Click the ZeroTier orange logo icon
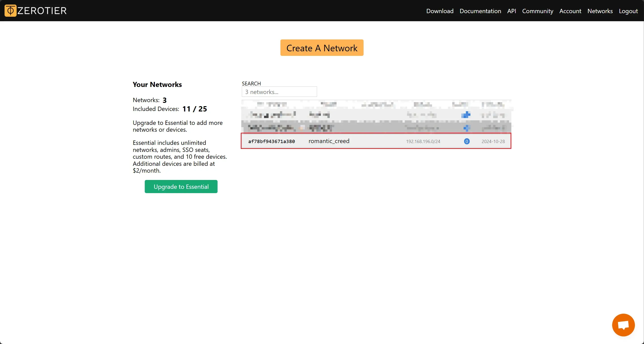The height and width of the screenshot is (344, 644). tap(10, 11)
